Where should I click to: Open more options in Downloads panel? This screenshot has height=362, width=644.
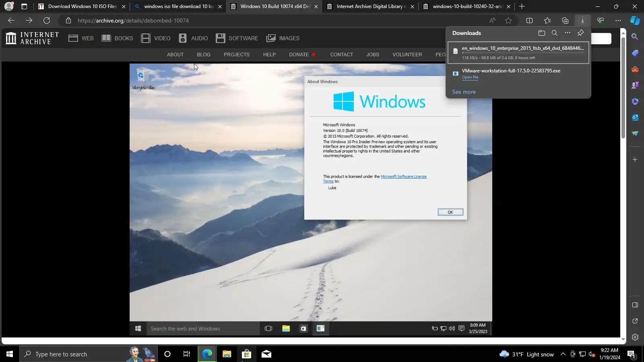click(x=568, y=33)
